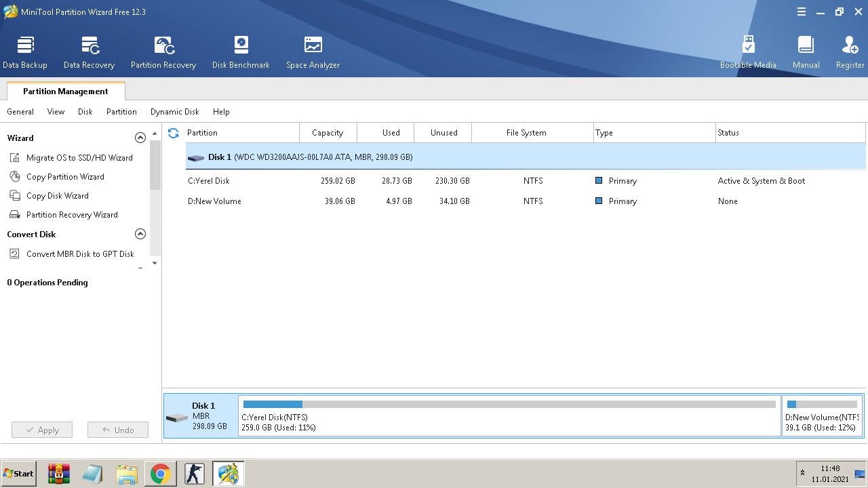
Task: Open the notepad icon in taskbar
Action: point(93,474)
